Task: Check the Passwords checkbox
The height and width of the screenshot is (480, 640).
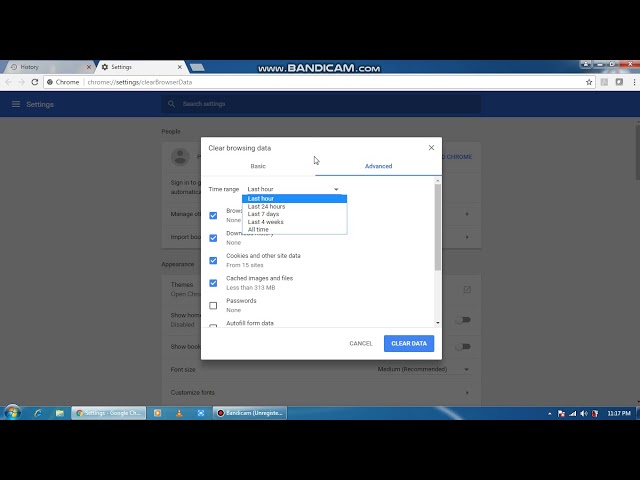Action: point(213,306)
